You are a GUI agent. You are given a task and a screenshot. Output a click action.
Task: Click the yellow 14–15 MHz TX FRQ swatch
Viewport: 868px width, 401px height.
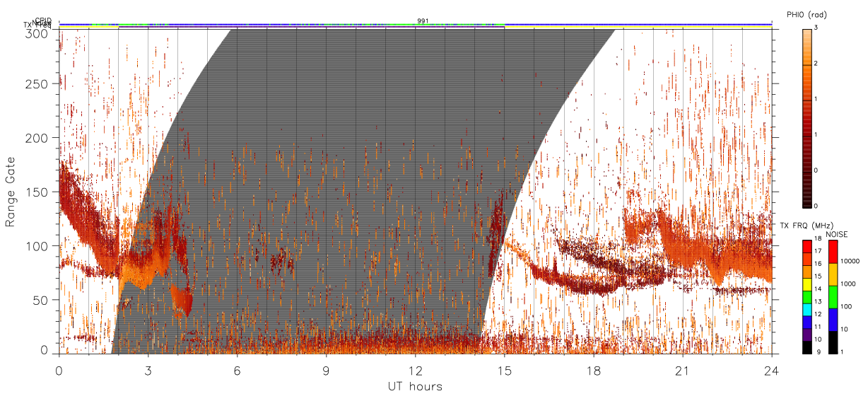(807, 284)
